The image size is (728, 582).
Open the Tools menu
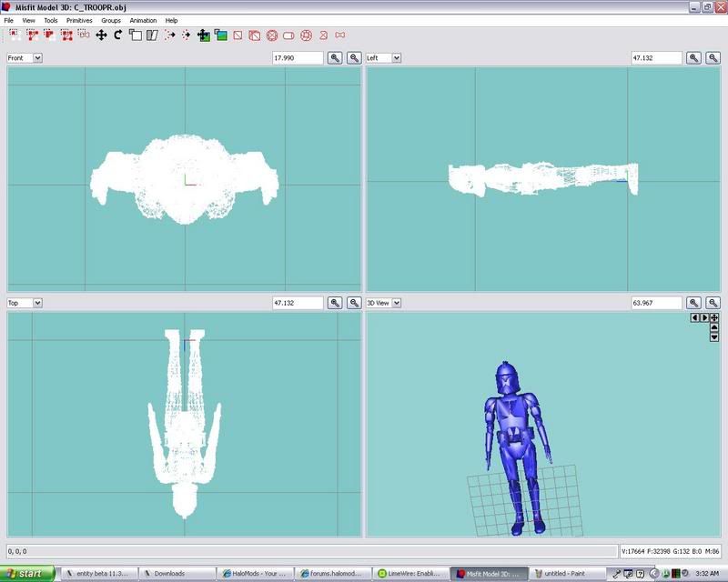(51, 20)
